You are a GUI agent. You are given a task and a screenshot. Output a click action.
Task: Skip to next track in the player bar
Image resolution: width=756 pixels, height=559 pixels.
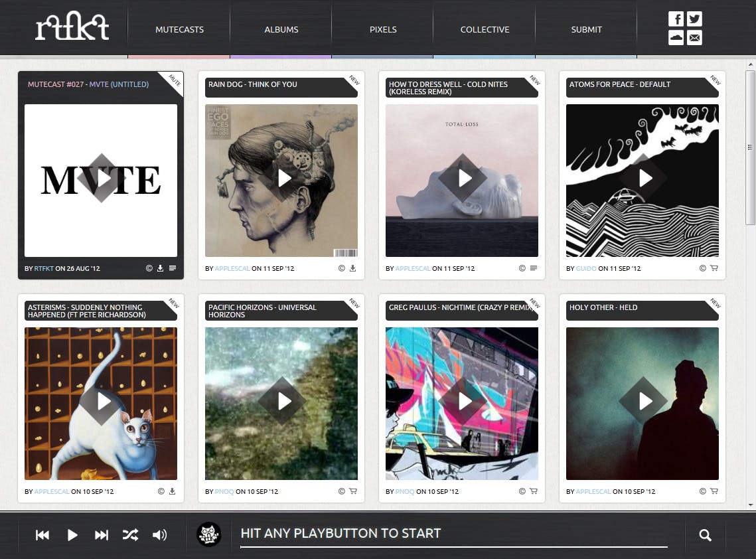(101, 534)
